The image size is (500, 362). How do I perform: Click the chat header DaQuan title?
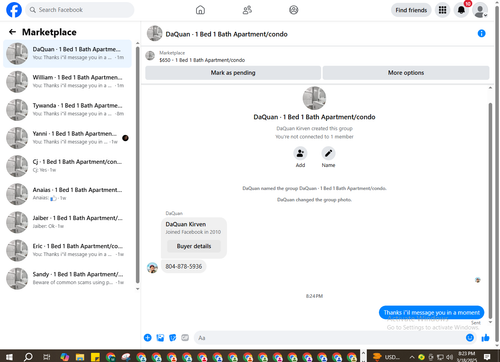click(226, 34)
